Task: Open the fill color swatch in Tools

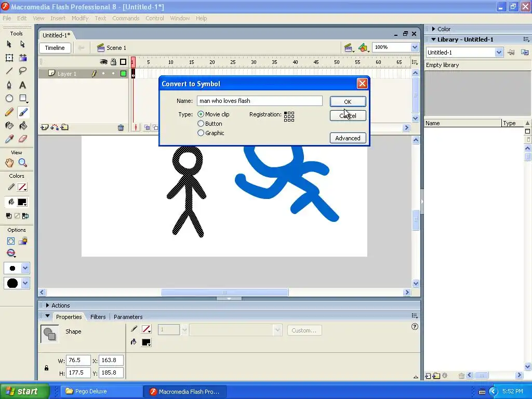Action: (22, 202)
